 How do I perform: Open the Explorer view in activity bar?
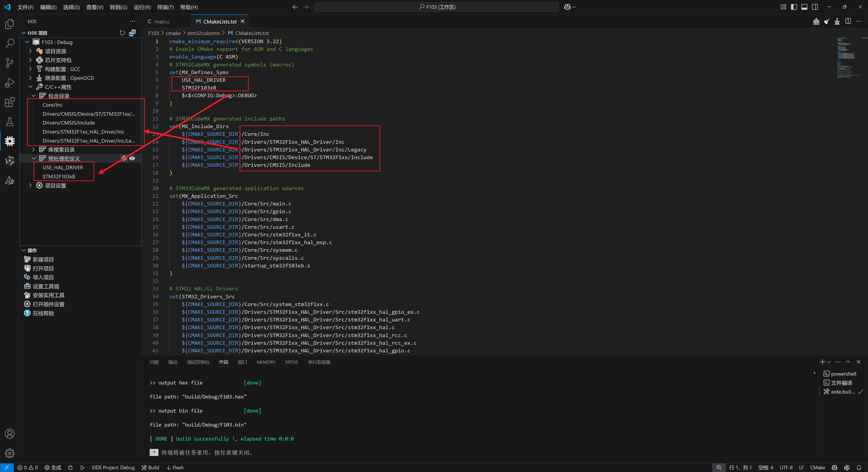click(10, 24)
